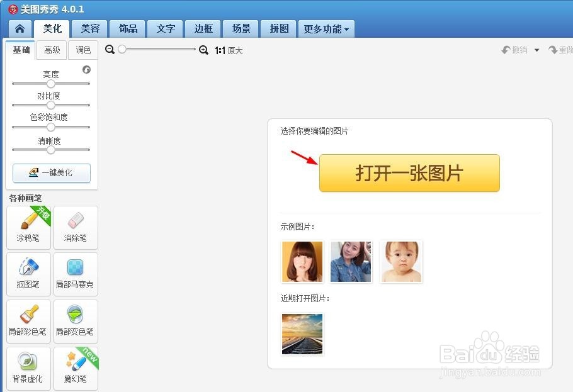573x392 pixels.
Task: Click the zoom in magnifier icon
Action: pyautogui.click(x=203, y=50)
